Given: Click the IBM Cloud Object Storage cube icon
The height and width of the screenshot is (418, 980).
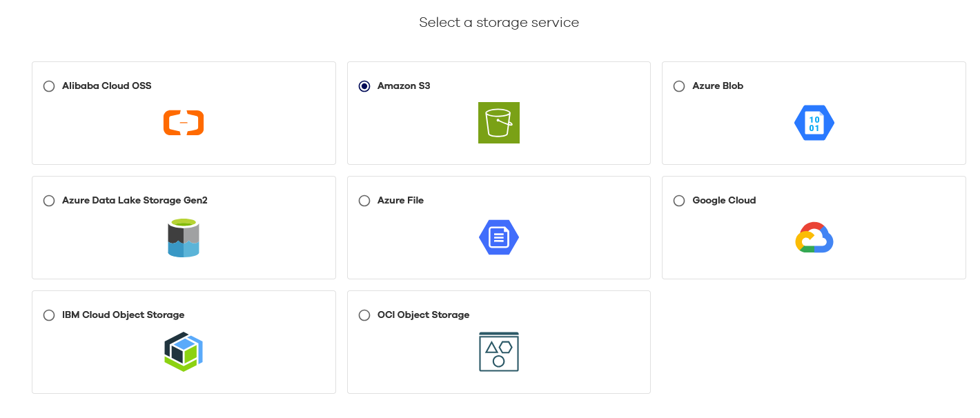Looking at the screenshot, I should pyautogui.click(x=183, y=351).
